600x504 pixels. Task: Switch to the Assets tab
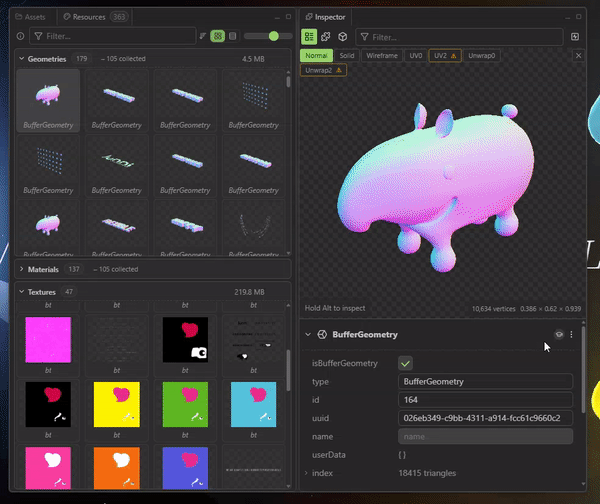coord(30,17)
